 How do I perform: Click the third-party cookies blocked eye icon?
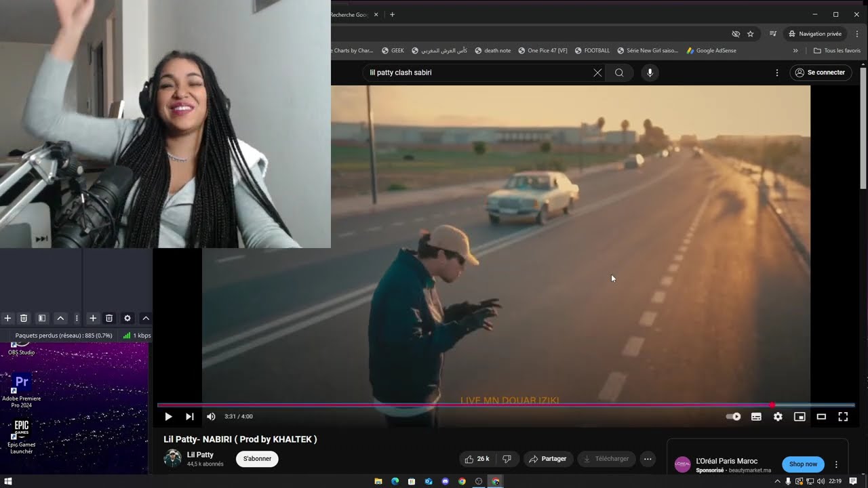tap(736, 34)
